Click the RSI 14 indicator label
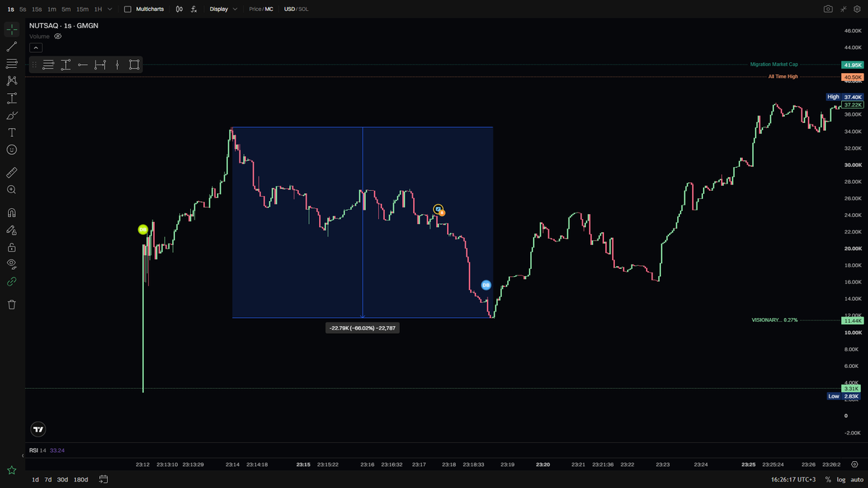Image resolution: width=868 pixels, height=488 pixels. (38, 450)
